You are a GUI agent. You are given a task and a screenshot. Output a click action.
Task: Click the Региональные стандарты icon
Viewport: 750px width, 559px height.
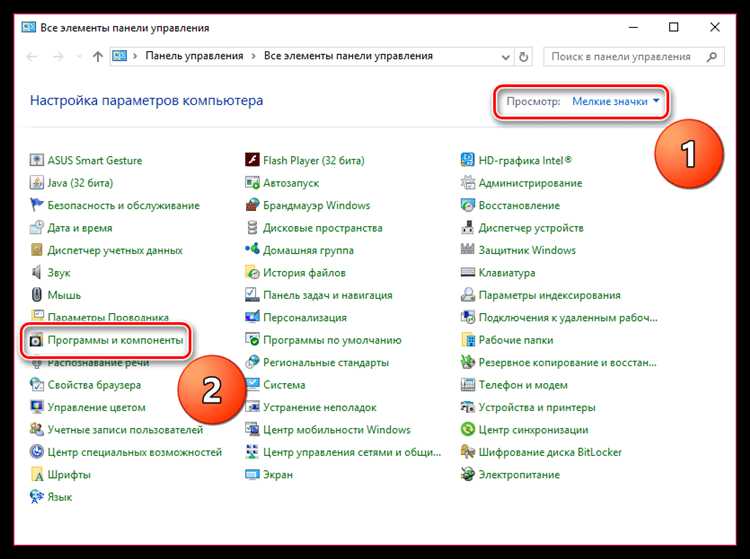point(252,362)
